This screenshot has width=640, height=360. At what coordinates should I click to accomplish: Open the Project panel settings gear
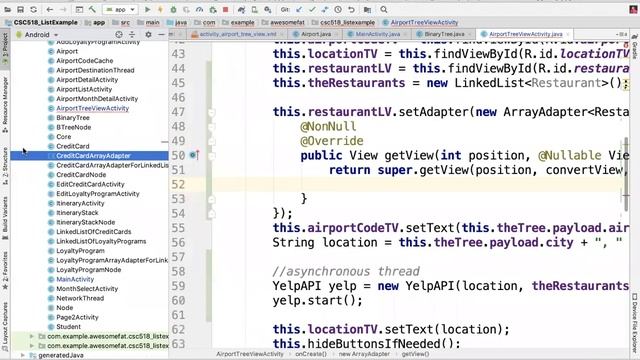point(149,35)
